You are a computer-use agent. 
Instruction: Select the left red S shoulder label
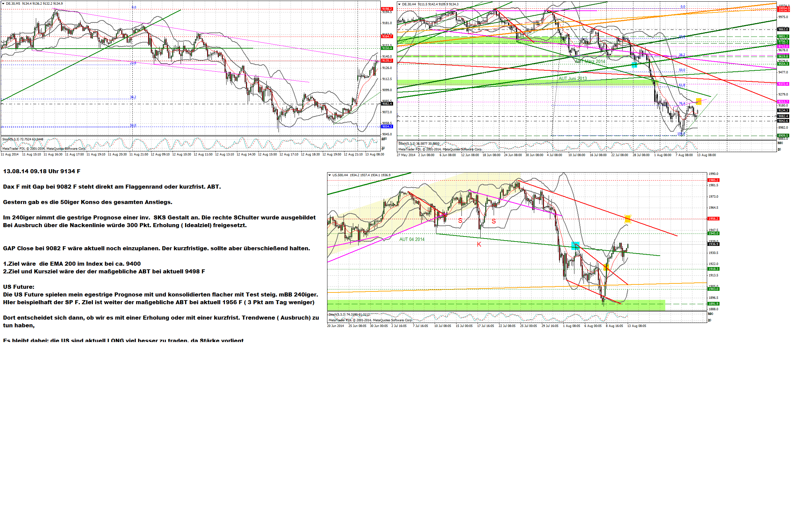click(x=460, y=221)
